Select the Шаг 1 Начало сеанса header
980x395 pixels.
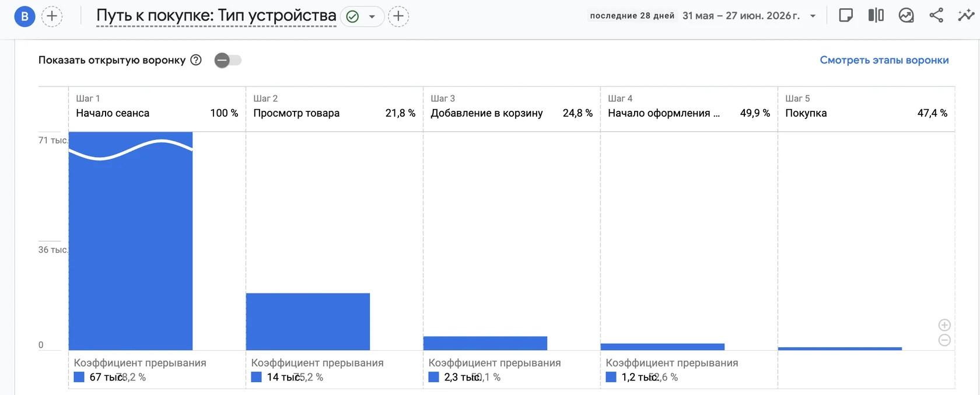157,109
